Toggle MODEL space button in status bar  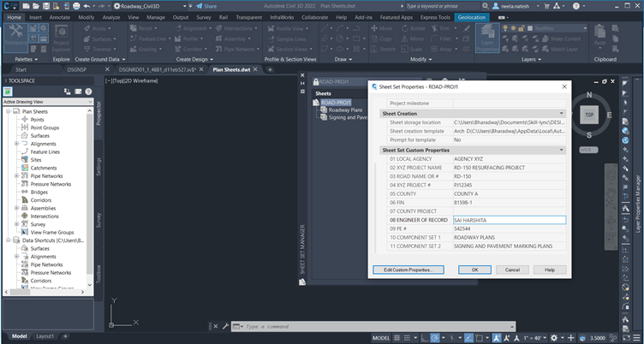coord(381,338)
